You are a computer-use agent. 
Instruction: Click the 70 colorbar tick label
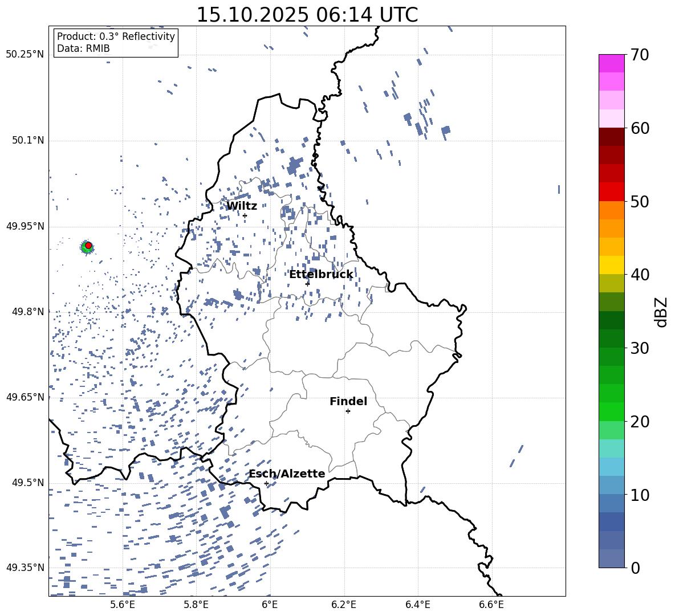click(x=640, y=55)
